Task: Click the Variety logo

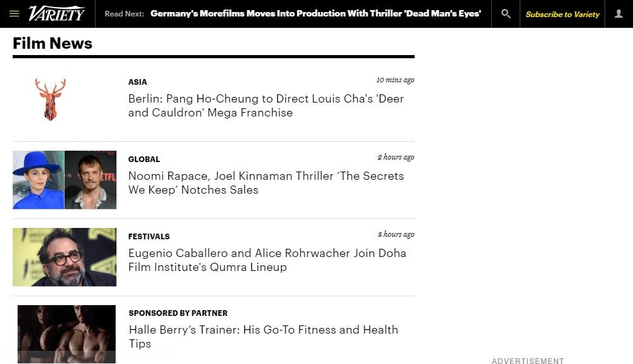Action: pos(57,13)
